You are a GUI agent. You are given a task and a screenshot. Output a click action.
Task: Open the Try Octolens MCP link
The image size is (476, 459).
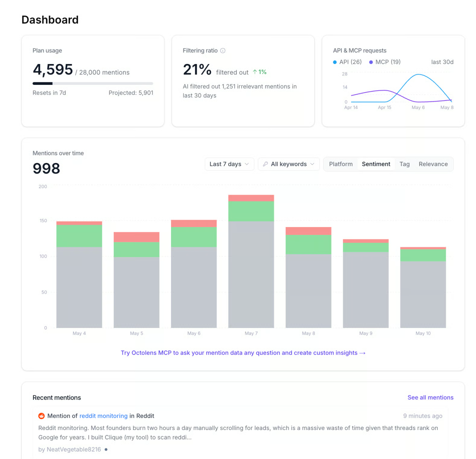[243, 353]
